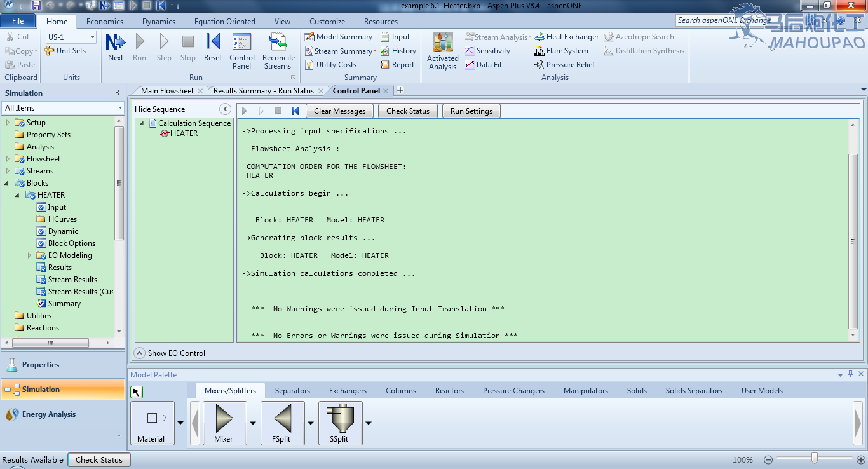
Task: Open Model Summary
Action: coord(338,37)
